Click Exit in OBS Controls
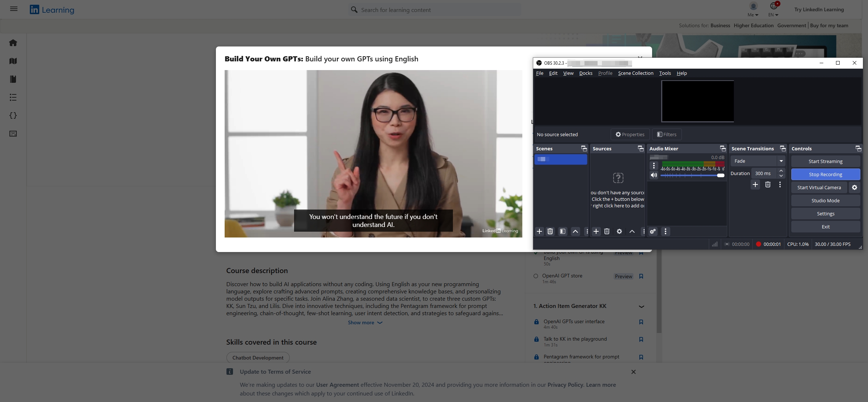Image resolution: width=868 pixels, height=402 pixels. [x=825, y=227]
